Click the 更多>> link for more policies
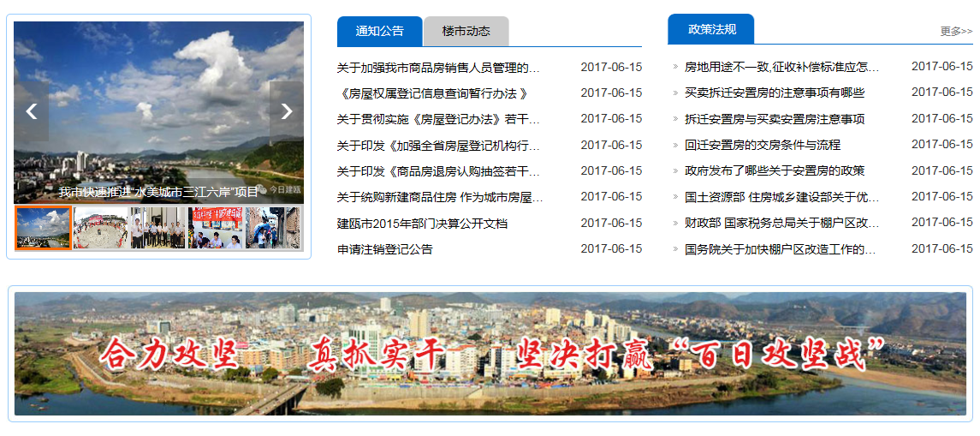The image size is (980, 436). 956,32
